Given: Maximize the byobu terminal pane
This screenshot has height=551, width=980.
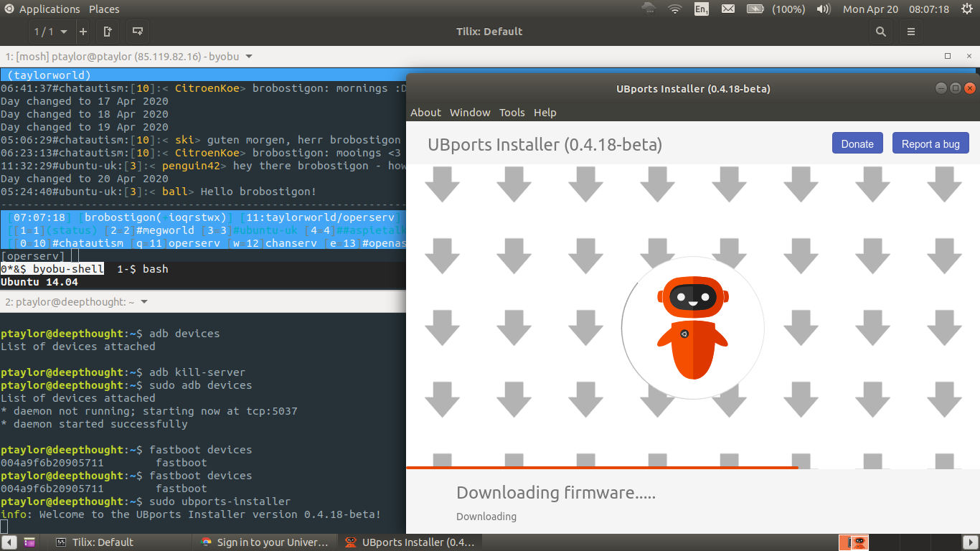Looking at the screenshot, I should (x=948, y=56).
